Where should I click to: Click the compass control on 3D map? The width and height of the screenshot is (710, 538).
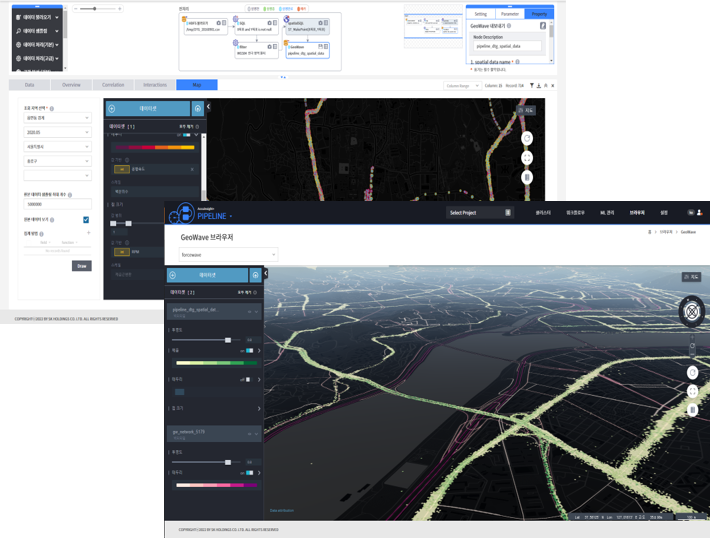pos(692,312)
